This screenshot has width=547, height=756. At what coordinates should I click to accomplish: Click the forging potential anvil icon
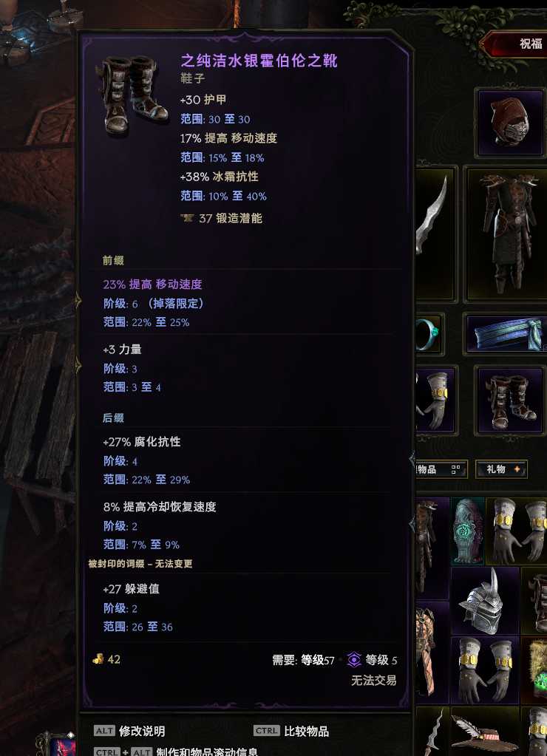pos(187,219)
